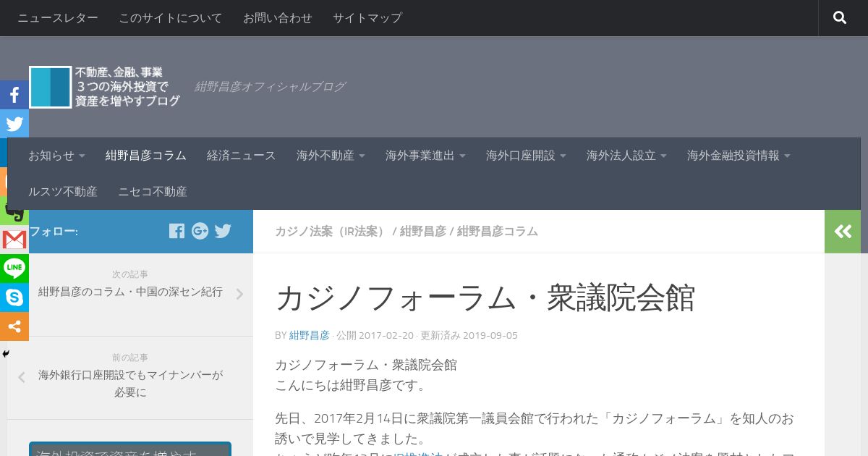The image size is (868, 456).
Task: Follow on Google Plus in フォロー bar
Action: (200, 231)
